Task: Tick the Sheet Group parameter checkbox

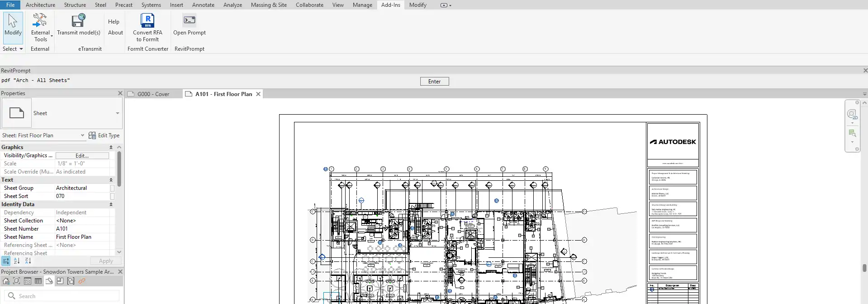Action: tap(112, 188)
